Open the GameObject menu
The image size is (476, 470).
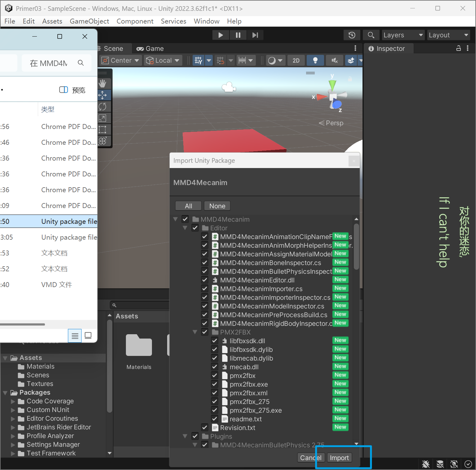(x=89, y=21)
